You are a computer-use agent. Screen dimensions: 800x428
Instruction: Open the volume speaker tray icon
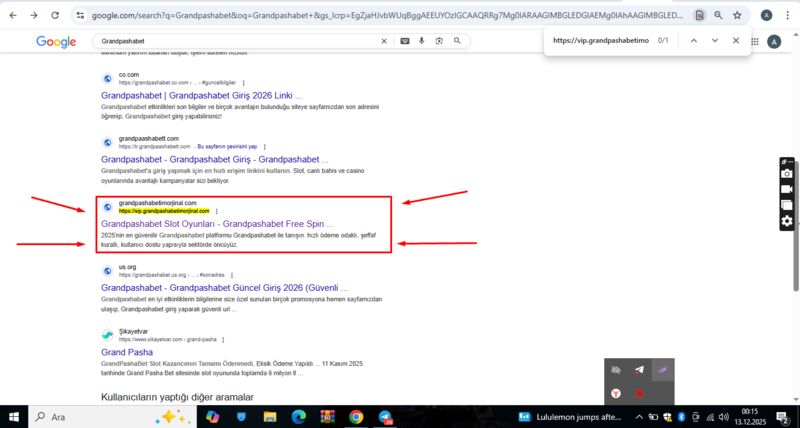point(723,417)
